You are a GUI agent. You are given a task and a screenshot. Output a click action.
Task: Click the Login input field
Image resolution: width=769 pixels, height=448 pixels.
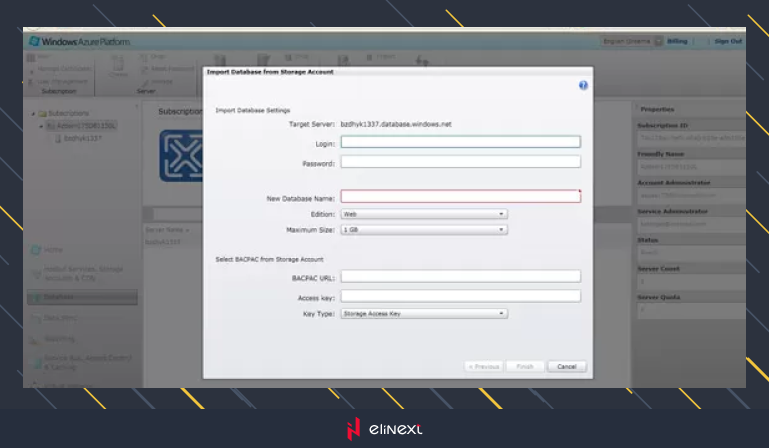pos(460,142)
